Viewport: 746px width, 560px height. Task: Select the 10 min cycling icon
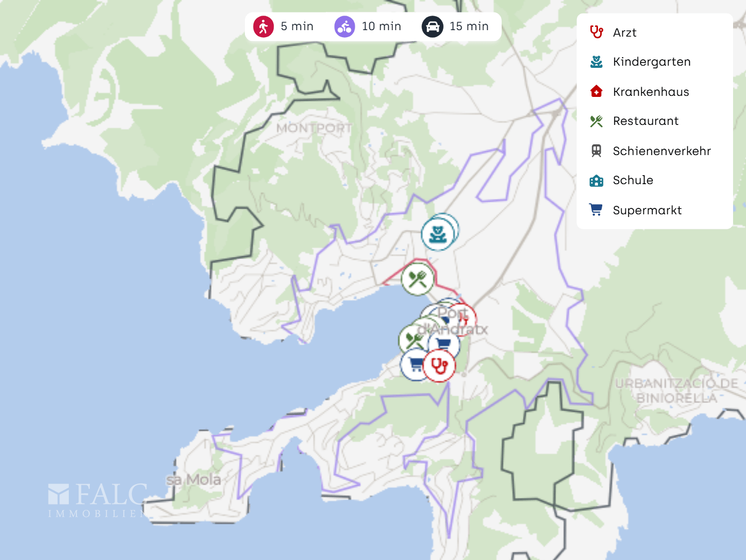(x=344, y=26)
